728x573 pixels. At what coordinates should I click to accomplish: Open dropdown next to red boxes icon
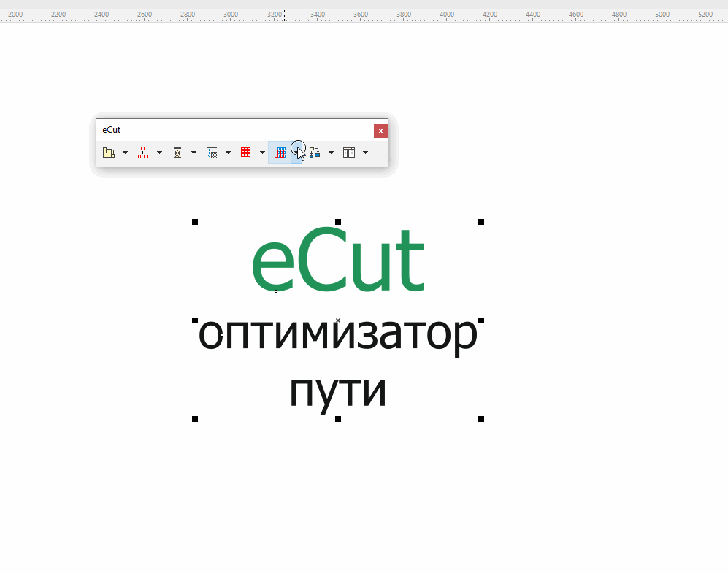coord(159,153)
